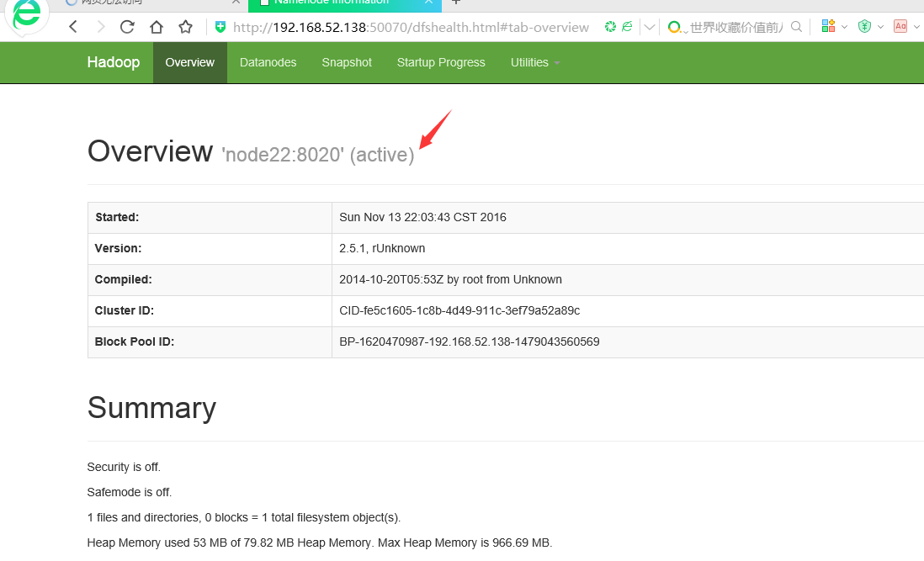Screen dimensions: 924x561
Task: Close the first browser tab
Action: point(236,3)
